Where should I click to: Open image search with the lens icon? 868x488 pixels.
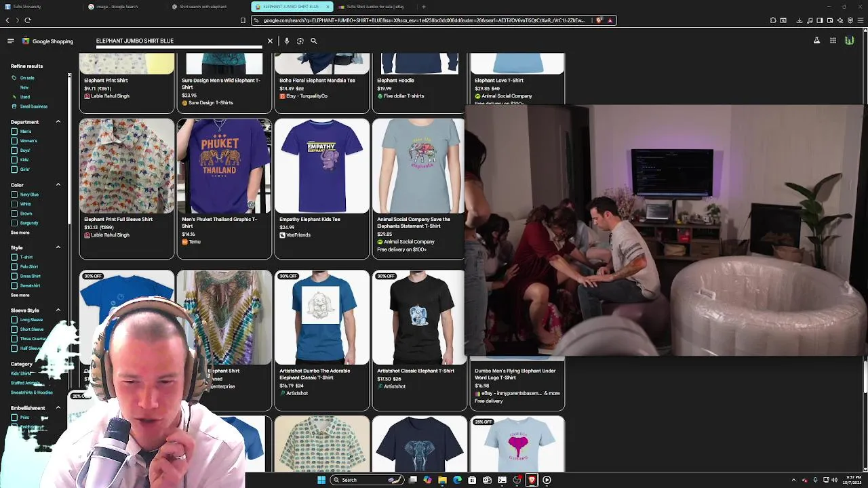pos(300,41)
